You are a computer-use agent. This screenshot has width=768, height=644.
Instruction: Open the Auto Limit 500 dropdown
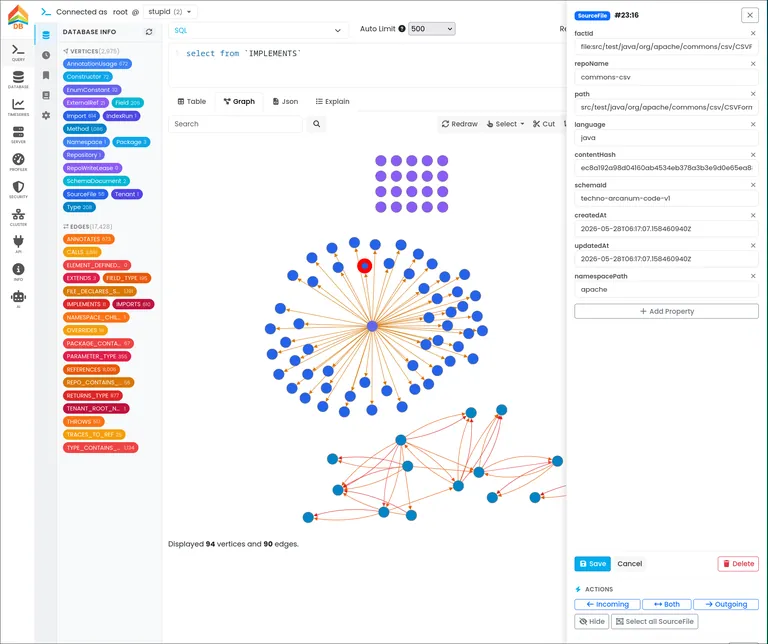432,29
